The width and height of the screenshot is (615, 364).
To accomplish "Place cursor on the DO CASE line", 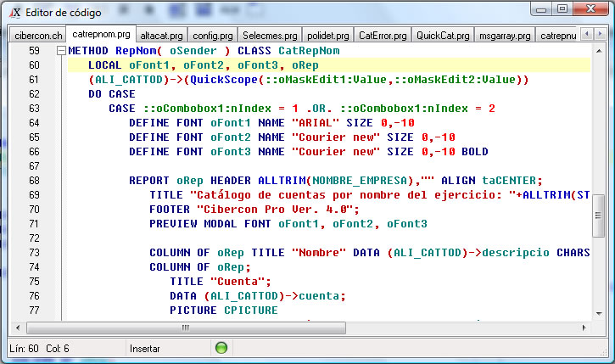I will [112, 94].
